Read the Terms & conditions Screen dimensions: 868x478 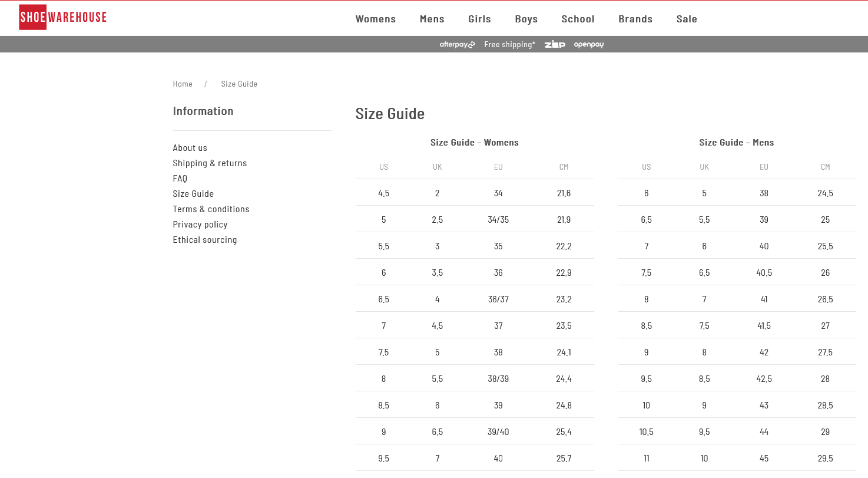(211, 209)
